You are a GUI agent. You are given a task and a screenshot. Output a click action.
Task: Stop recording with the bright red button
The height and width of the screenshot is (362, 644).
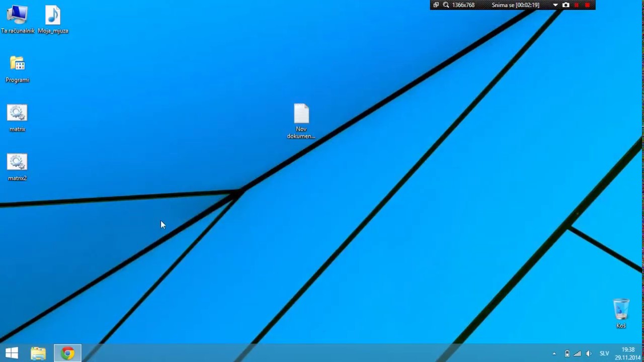587,5
